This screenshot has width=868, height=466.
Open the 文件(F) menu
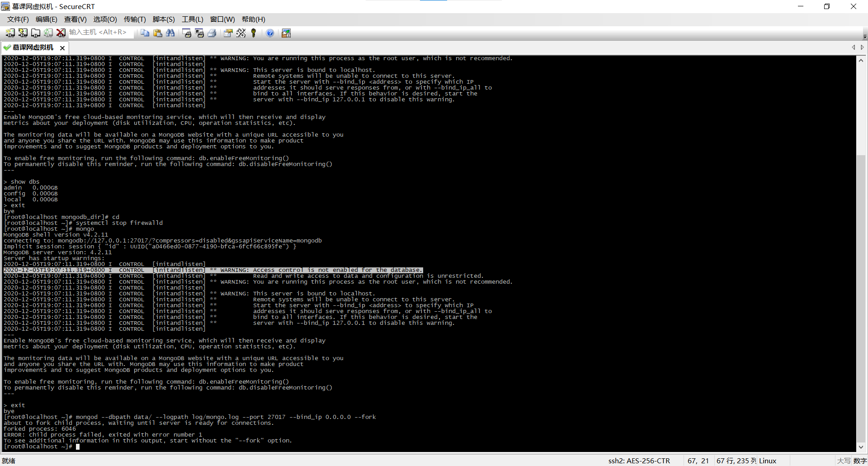[18, 19]
